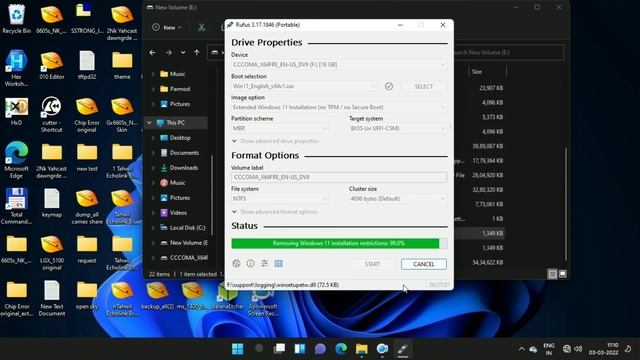Switch Explorer to details view toggle
Screen dimensions: 640x360
[x=552, y=274]
